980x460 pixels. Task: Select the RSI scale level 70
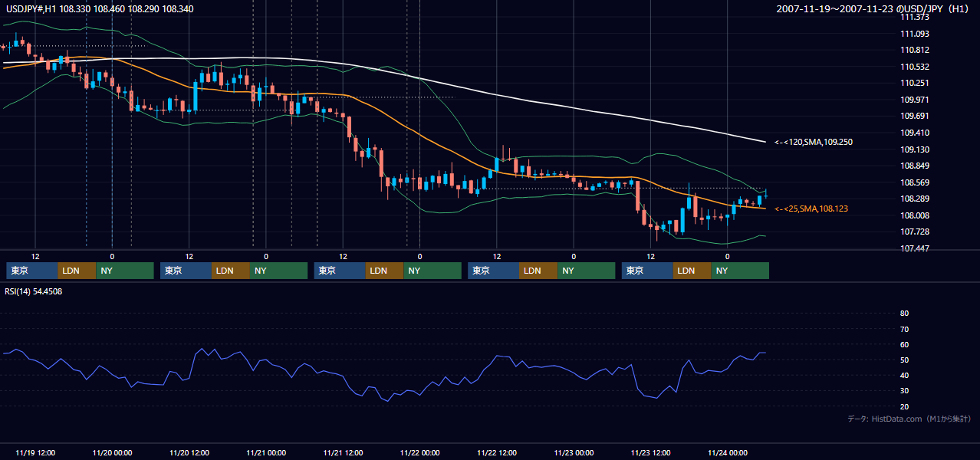tap(904, 329)
